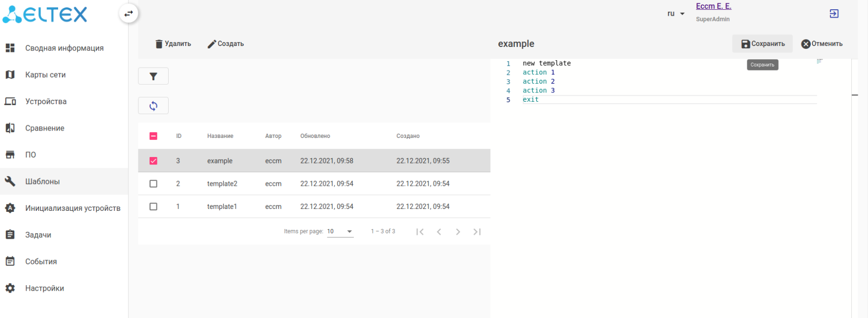
Task: Click the logout icon at top right
Action: click(834, 14)
